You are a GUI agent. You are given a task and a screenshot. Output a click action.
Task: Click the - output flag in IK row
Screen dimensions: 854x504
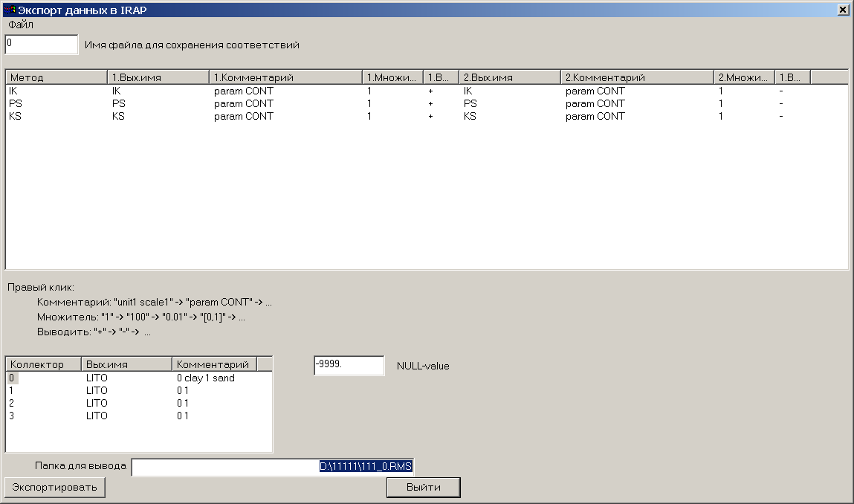click(781, 91)
